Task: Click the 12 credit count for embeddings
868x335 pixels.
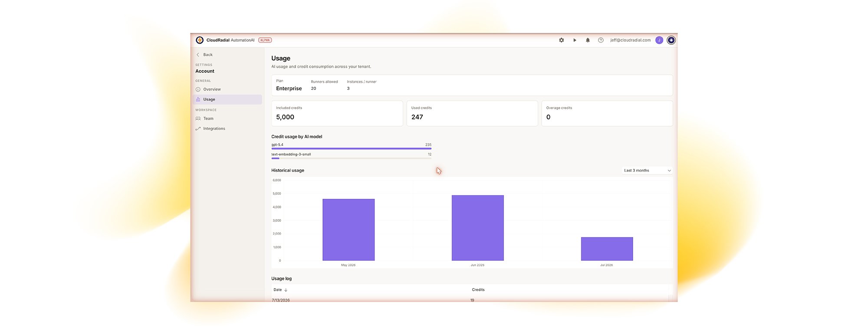Action: (430, 154)
